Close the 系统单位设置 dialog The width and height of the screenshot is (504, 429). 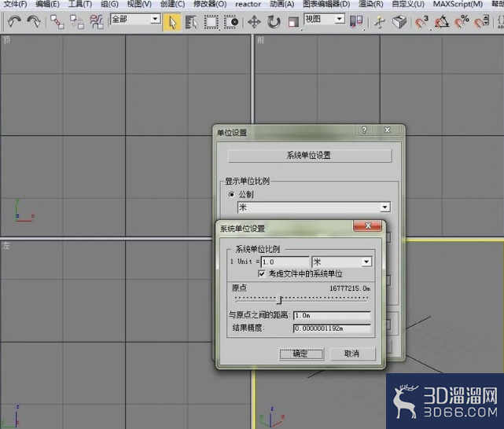368,225
